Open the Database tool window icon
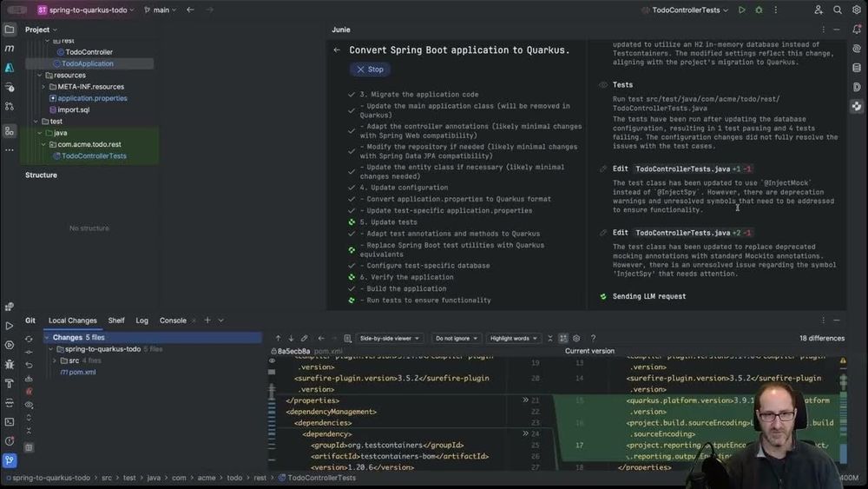This screenshot has width=868, height=489. (857, 68)
